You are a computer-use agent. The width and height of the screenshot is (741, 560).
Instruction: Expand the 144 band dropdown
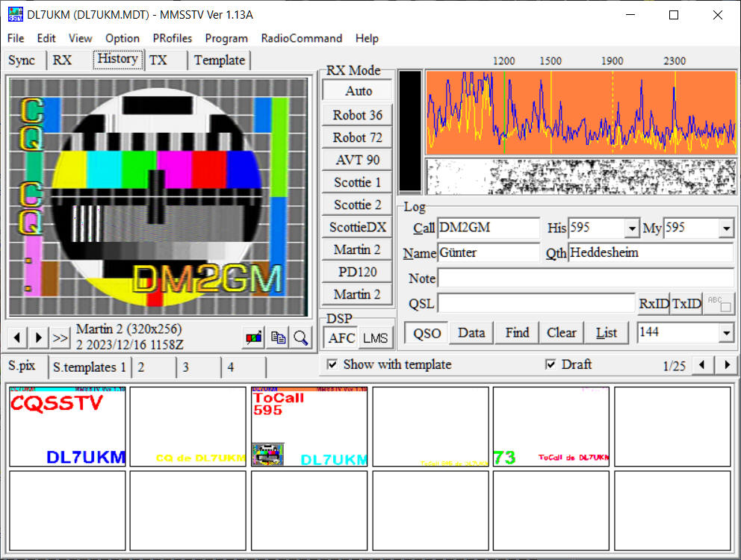coord(726,332)
